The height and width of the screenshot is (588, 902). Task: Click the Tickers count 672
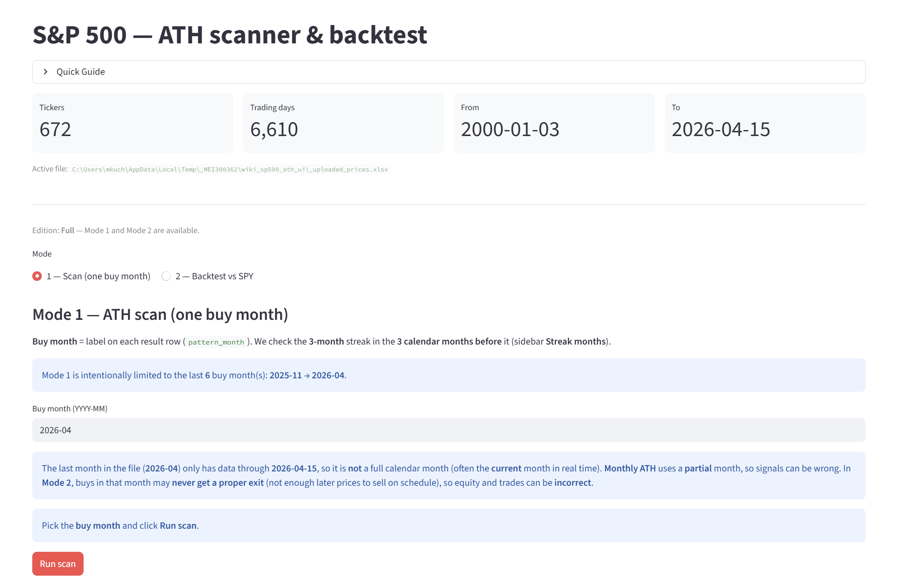pos(55,129)
